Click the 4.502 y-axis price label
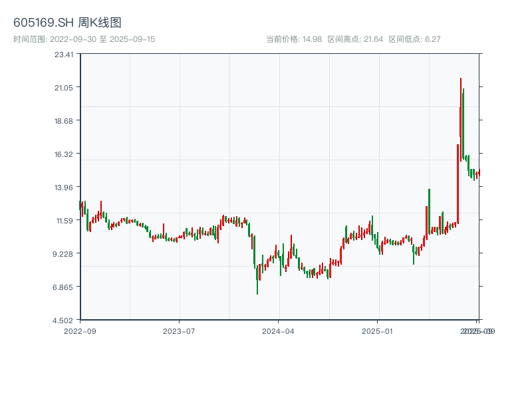This screenshot has height=399, width=532. 64,321
